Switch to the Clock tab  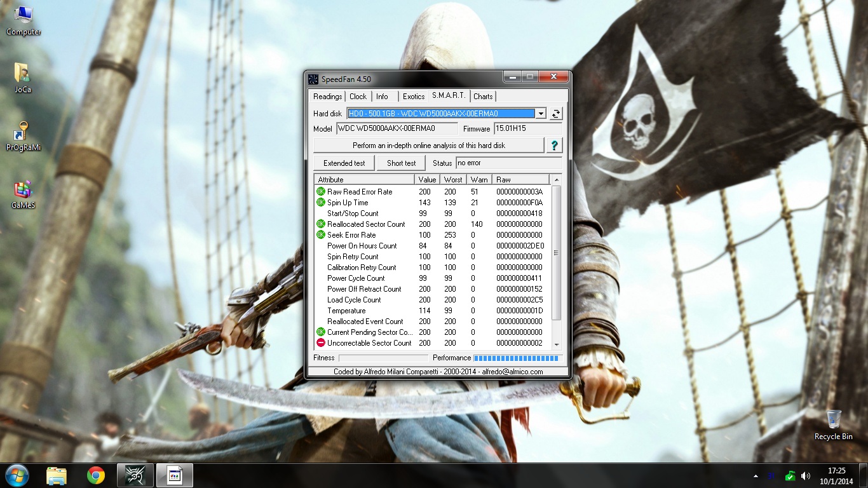(x=358, y=97)
